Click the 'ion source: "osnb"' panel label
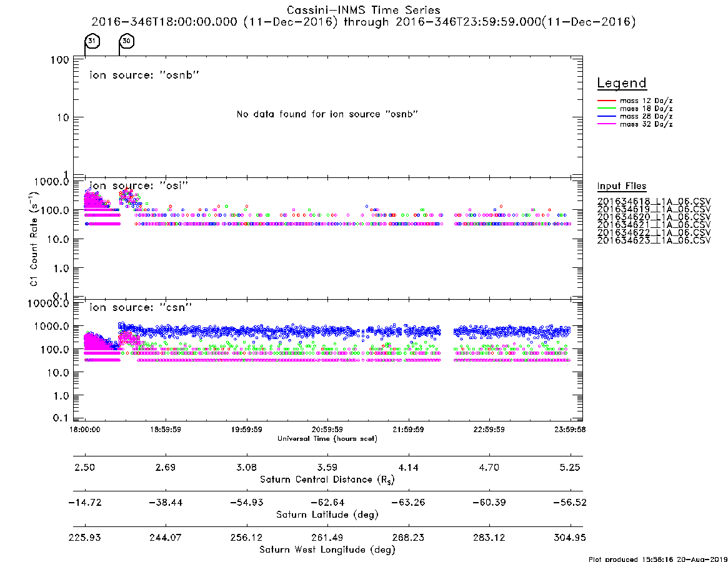728x562 pixels. coord(144,75)
